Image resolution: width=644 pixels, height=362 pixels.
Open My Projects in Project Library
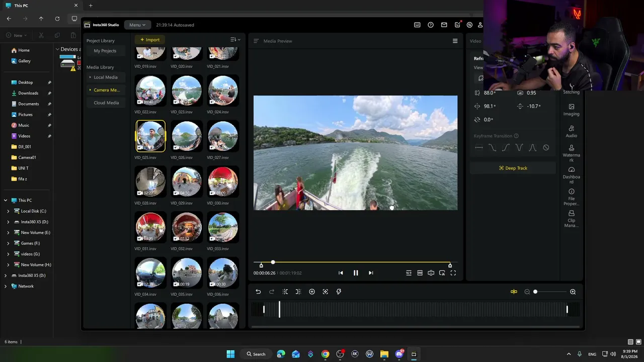coord(105,51)
